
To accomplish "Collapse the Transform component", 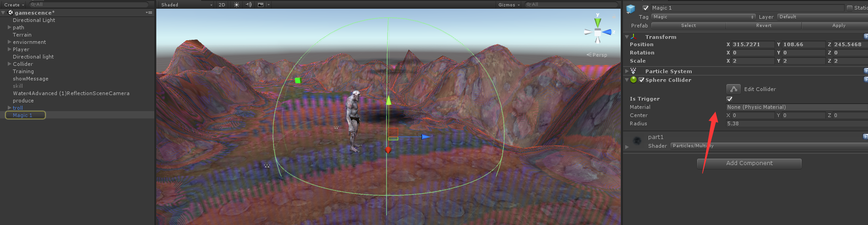I will (627, 37).
